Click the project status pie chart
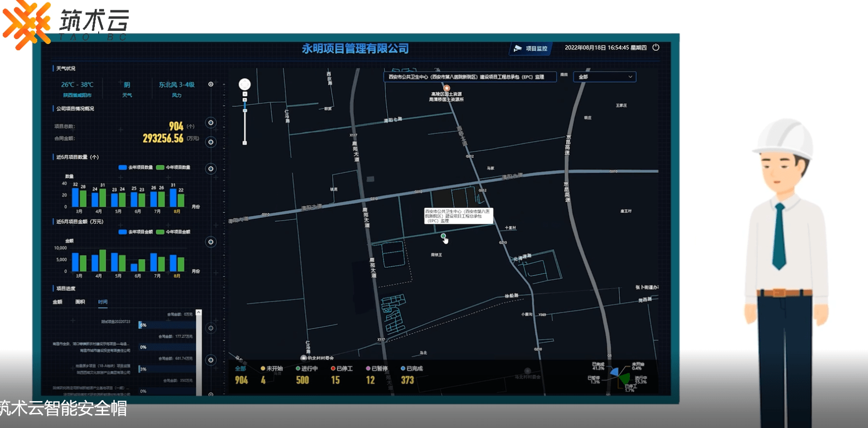The image size is (868, 428). pos(619,376)
